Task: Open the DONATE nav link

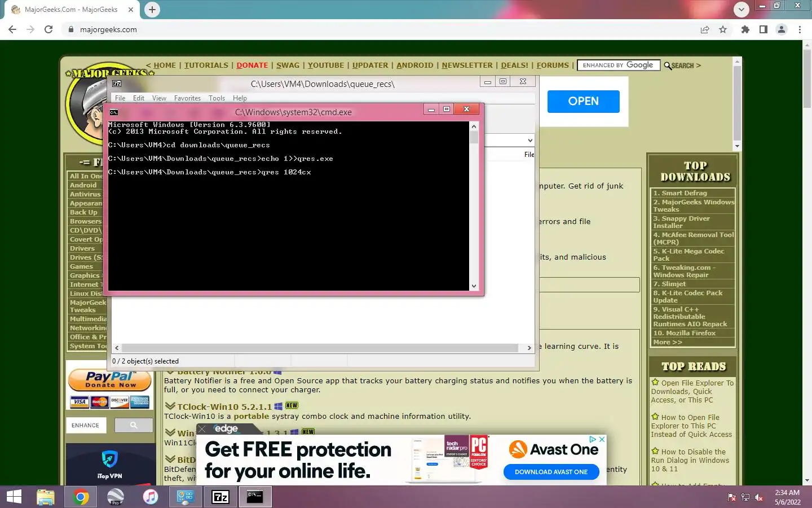Action: coord(252,65)
